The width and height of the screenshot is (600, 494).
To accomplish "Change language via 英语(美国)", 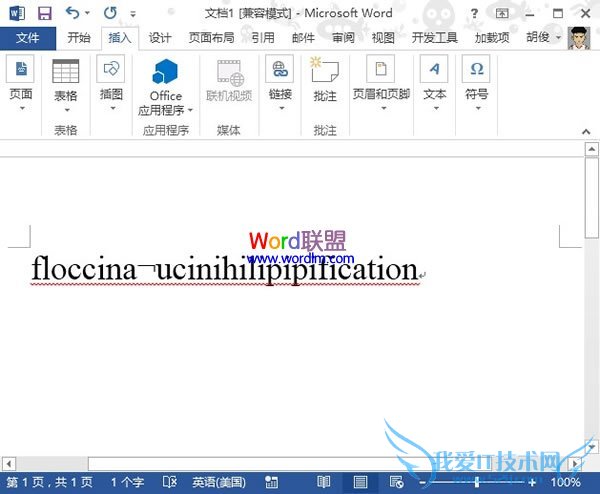I will tap(219, 482).
